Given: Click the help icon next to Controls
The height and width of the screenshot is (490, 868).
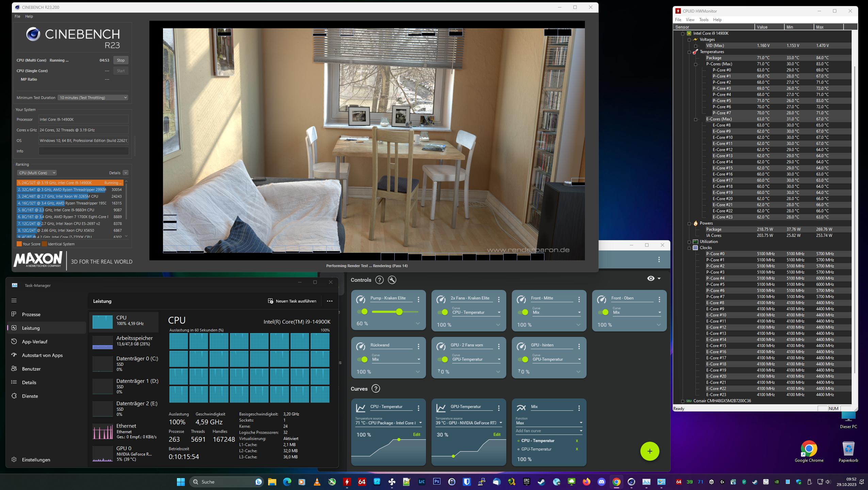Looking at the screenshot, I should pos(379,280).
